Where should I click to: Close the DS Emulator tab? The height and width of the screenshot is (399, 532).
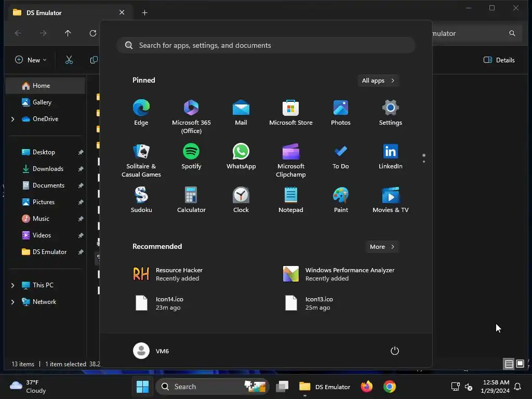pos(122,12)
